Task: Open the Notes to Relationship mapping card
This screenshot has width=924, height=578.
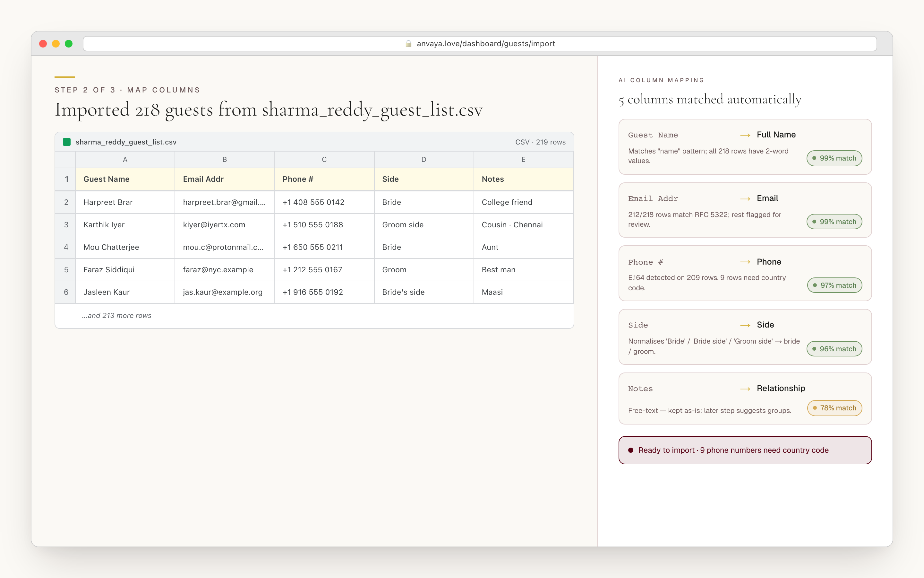Action: coord(745,398)
